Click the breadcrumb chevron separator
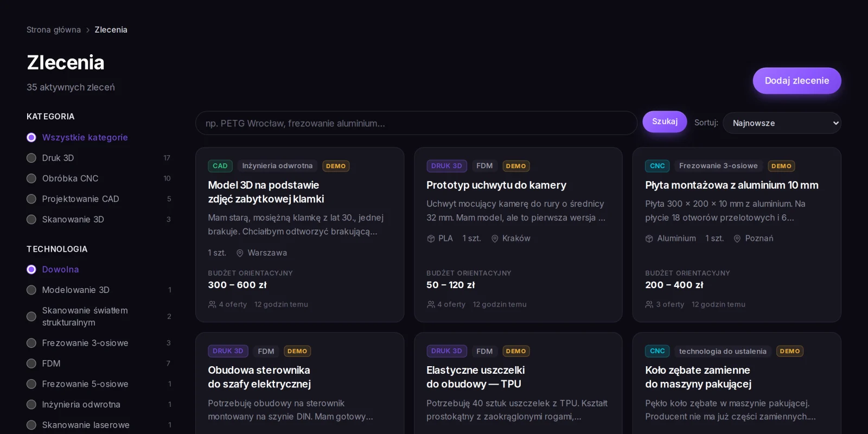The width and height of the screenshot is (868, 434). pos(88,30)
